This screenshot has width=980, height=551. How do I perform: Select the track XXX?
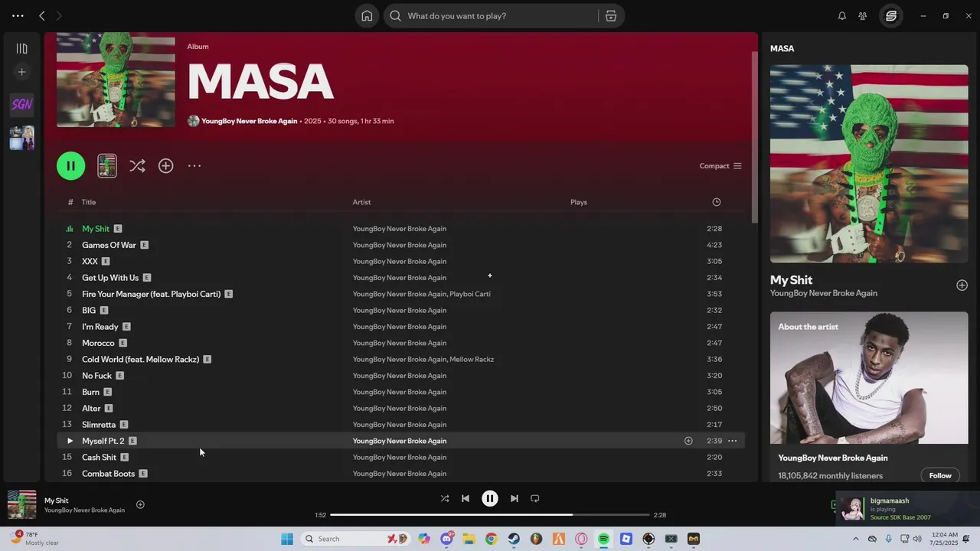tap(90, 261)
